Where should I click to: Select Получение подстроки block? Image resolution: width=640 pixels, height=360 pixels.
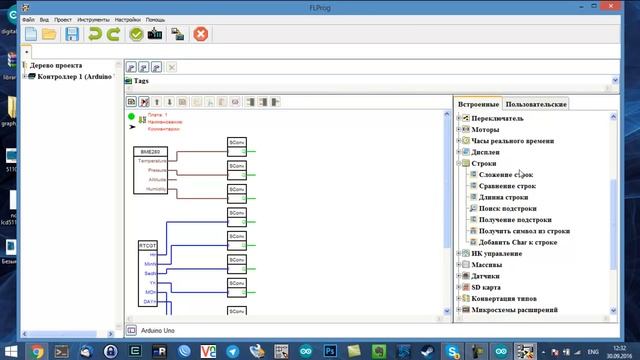pyautogui.click(x=515, y=220)
